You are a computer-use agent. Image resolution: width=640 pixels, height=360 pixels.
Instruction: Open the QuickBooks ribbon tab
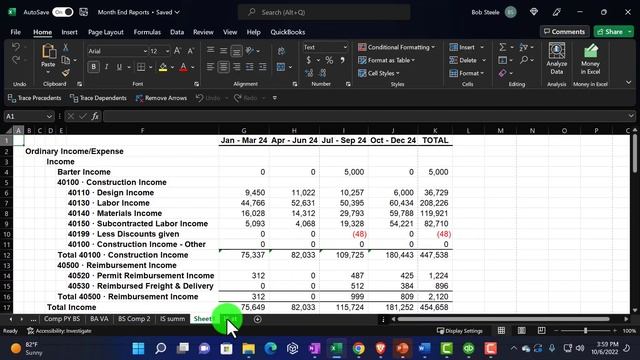point(288,32)
